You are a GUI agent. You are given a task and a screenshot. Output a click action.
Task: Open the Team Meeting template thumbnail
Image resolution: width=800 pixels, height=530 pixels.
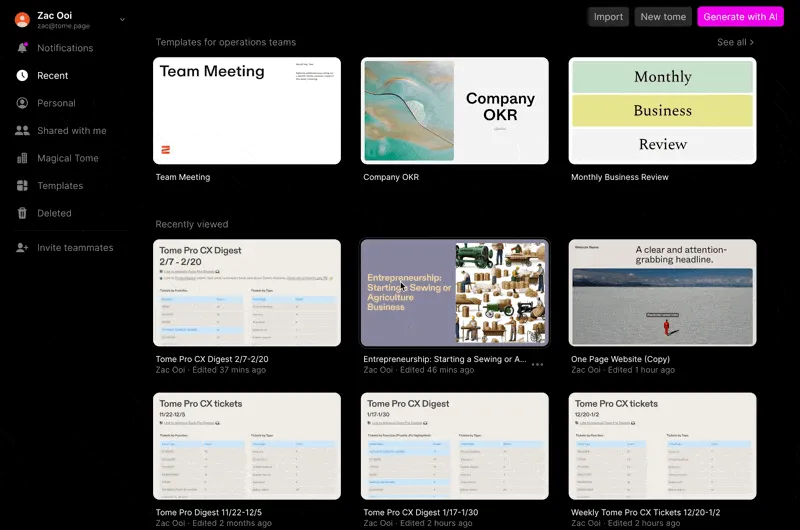point(247,111)
